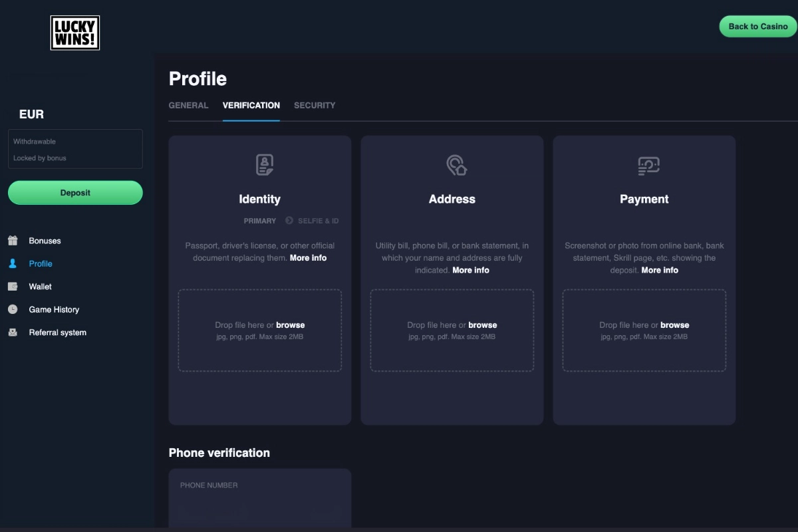This screenshot has width=798, height=532.
Task: Click the Game History clock icon
Action: click(x=13, y=309)
